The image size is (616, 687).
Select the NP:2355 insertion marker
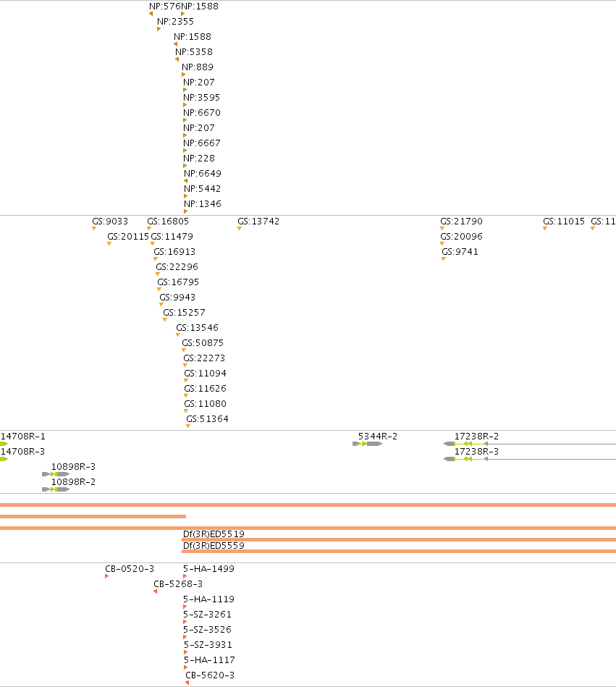point(159,29)
